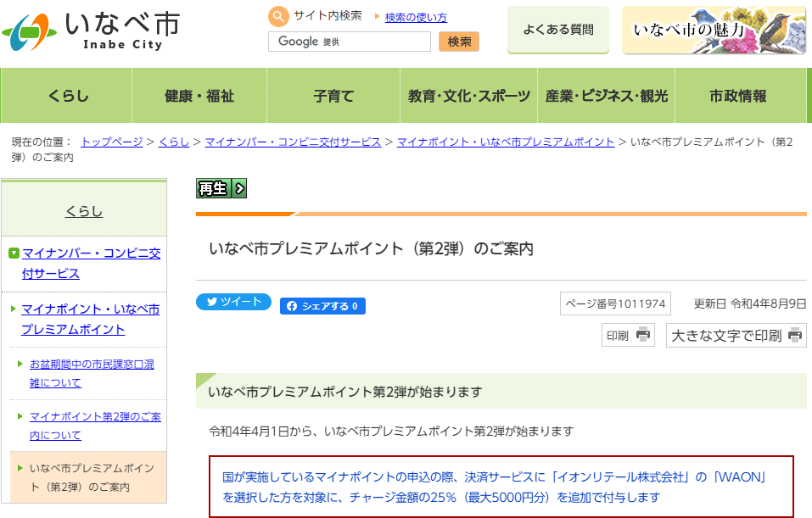Click the Twitter bird tweet button

point(233,302)
